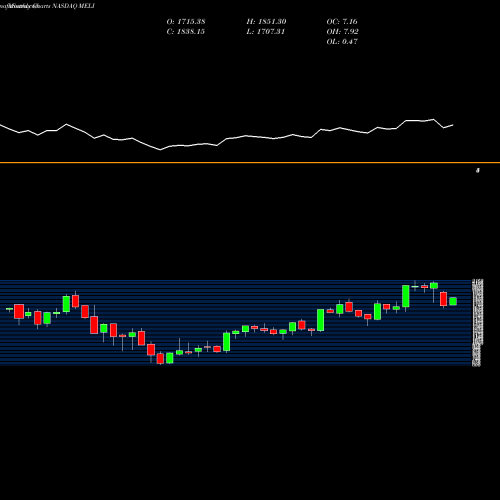Select the close value C: 1838.15

tap(185, 32)
